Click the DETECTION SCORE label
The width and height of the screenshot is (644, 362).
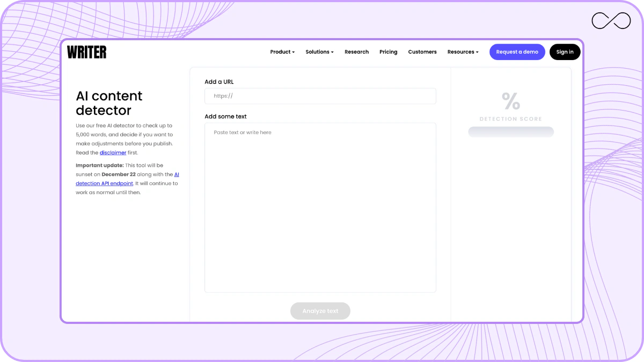pos(510,119)
